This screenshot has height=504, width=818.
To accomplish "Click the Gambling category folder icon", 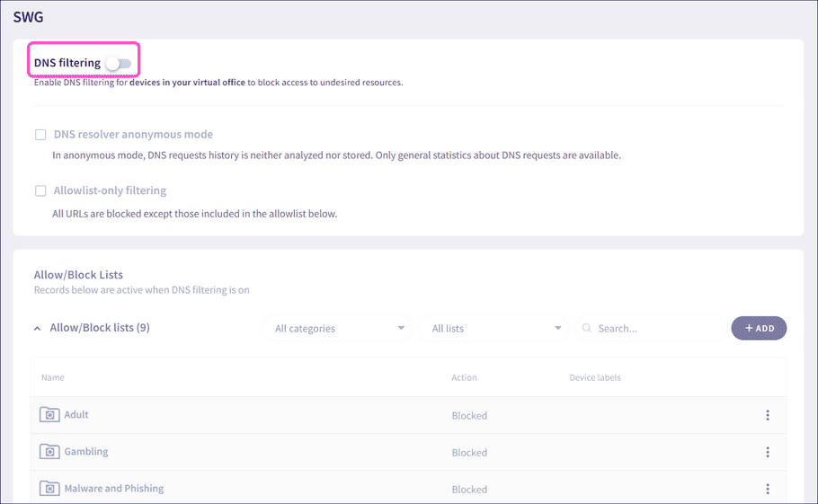I will click(x=49, y=451).
